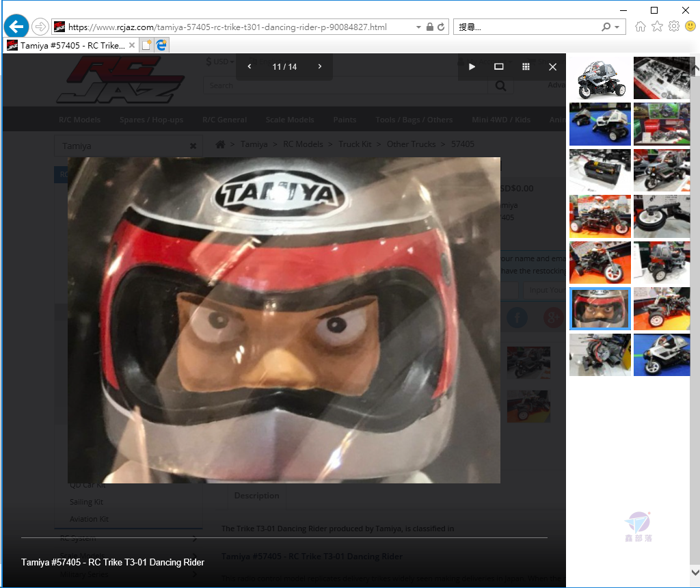Screen dimensions: 700x588
Task: Select thumbnail of black battery chassis close-up
Action: point(600,170)
